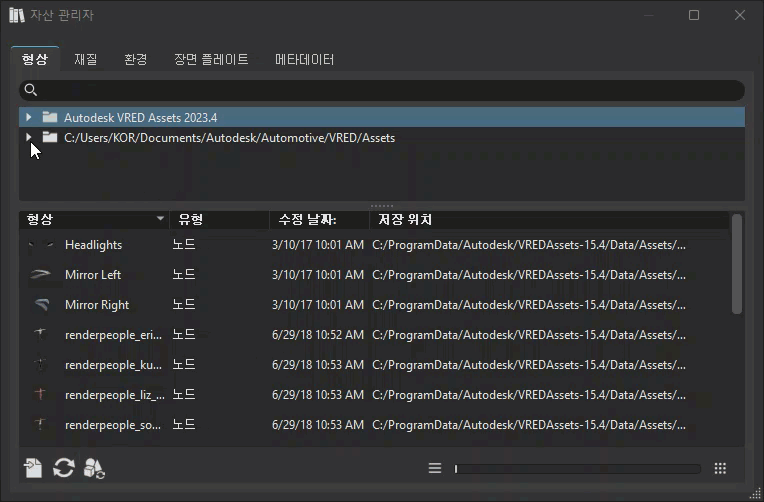The image size is (764, 502).
Task: Close the asset manager window
Action: pos(740,15)
